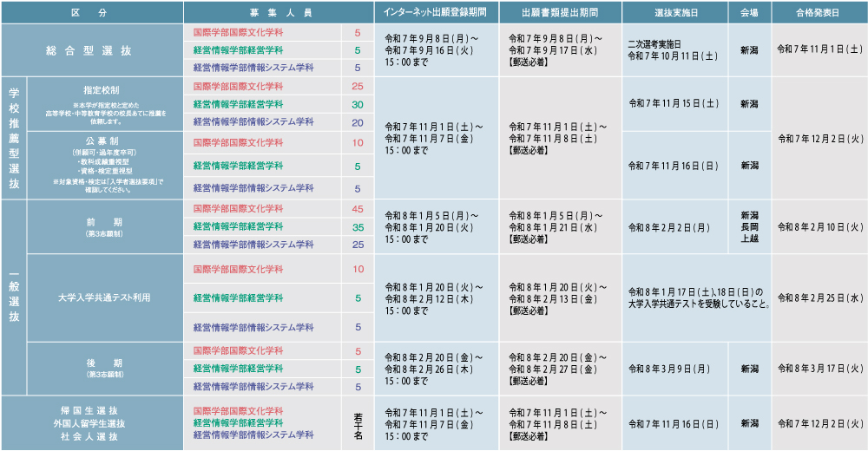868x451 pixels.
Task: Select the 前期 (第3志願制) cell
Action: click(x=105, y=226)
